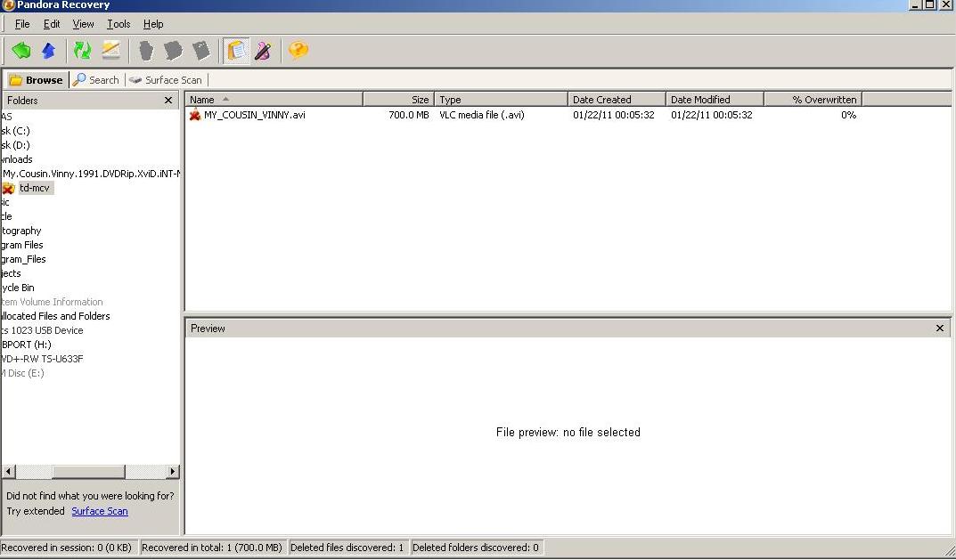Select the Recycle Bin tree entry
The image size is (956, 560).
pos(17,288)
